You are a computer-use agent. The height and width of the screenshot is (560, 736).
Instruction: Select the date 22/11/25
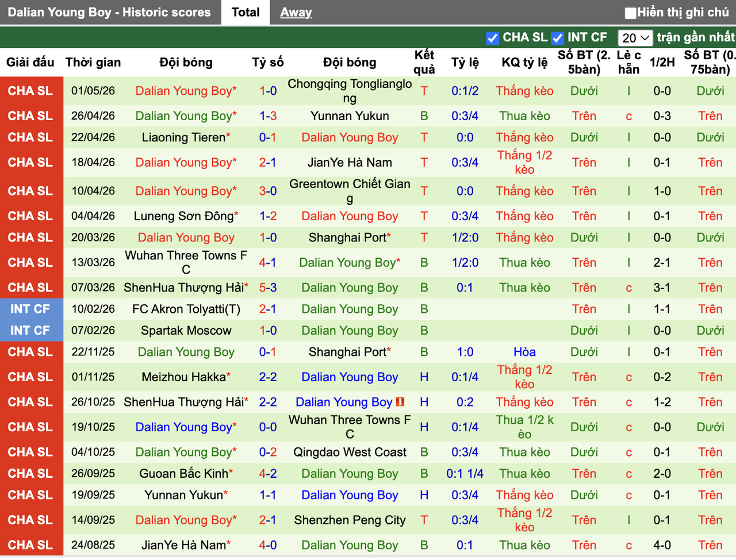coord(93,352)
